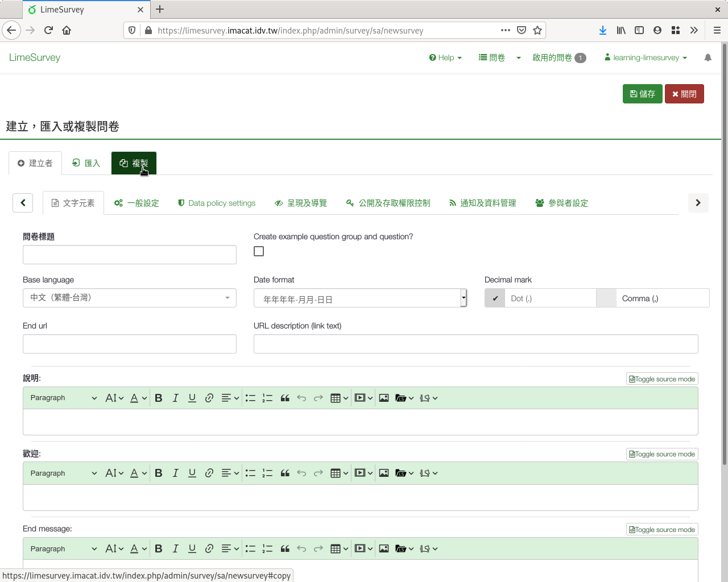Add bulleted list in 說明 editor
728x582 pixels.
point(250,398)
